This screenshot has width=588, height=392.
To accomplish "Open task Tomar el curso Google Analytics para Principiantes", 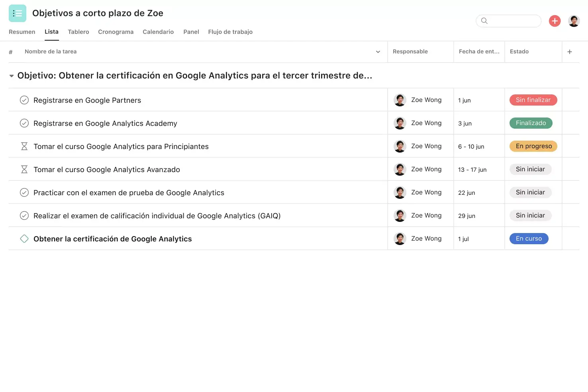I will pos(121,147).
